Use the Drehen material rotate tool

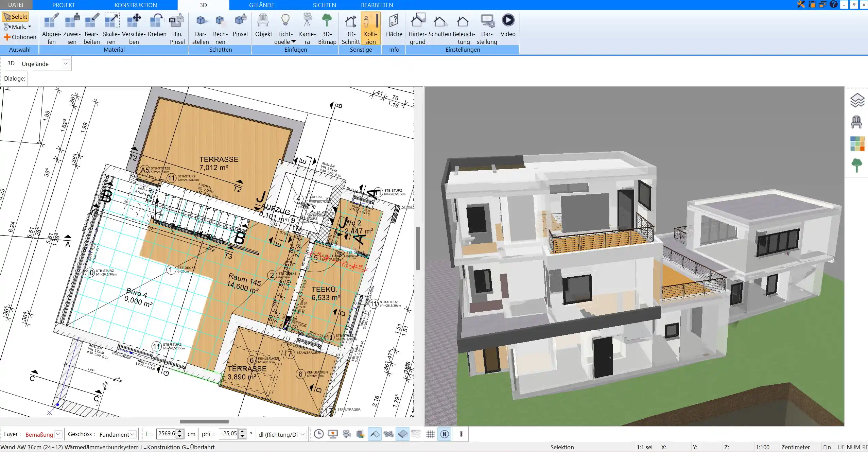pos(157,25)
